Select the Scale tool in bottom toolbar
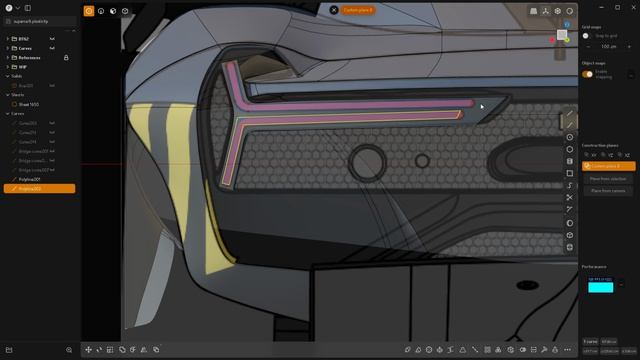This screenshot has height=360, width=640. (x=110, y=349)
